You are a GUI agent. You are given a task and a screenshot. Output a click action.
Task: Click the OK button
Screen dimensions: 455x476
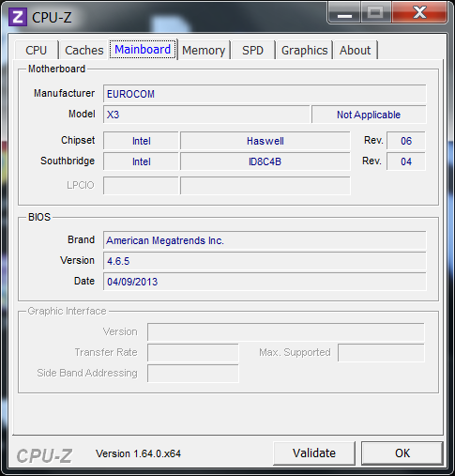[x=402, y=453]
